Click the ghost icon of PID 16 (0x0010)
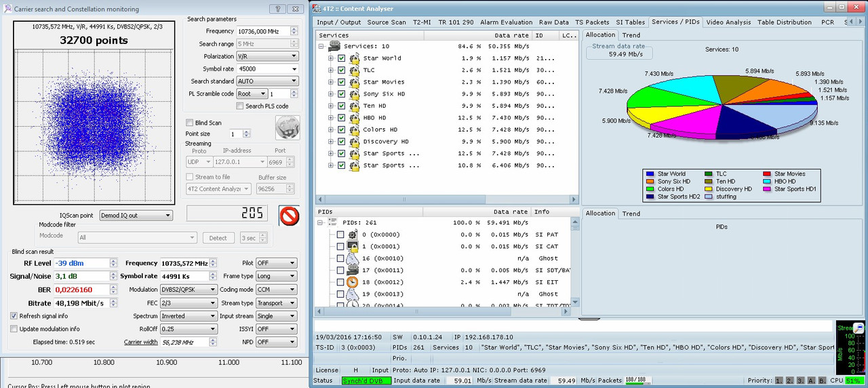 pyautogui.click(x=353, y=258)
